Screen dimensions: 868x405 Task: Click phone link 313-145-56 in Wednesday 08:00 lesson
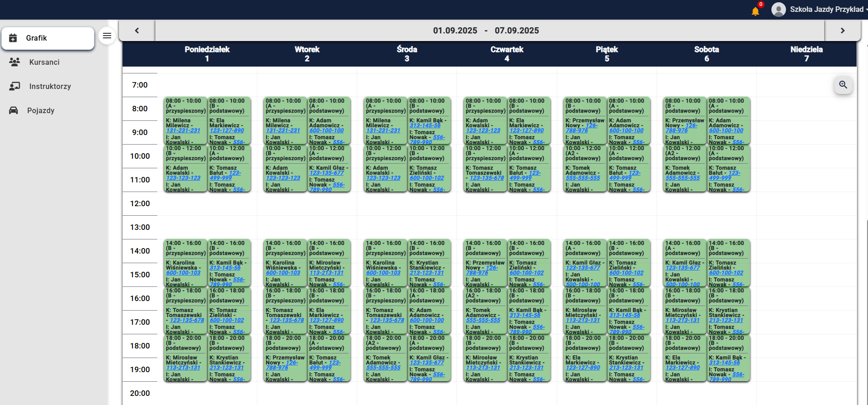coord(425,125)
